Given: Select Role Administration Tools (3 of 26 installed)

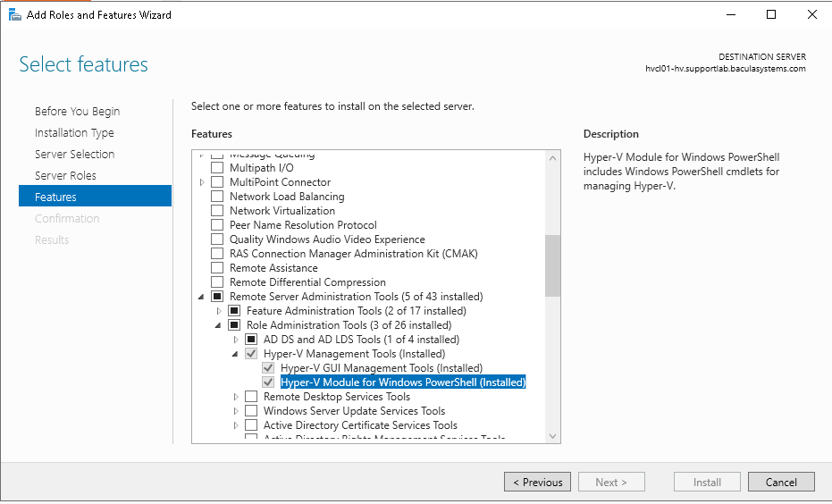Looking at the screenshot, I should (349, 325).
